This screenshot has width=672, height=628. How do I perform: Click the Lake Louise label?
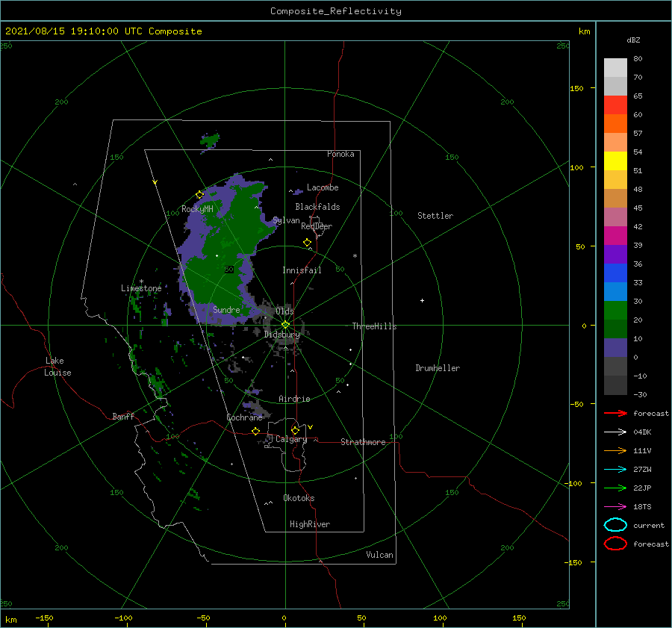57,367
